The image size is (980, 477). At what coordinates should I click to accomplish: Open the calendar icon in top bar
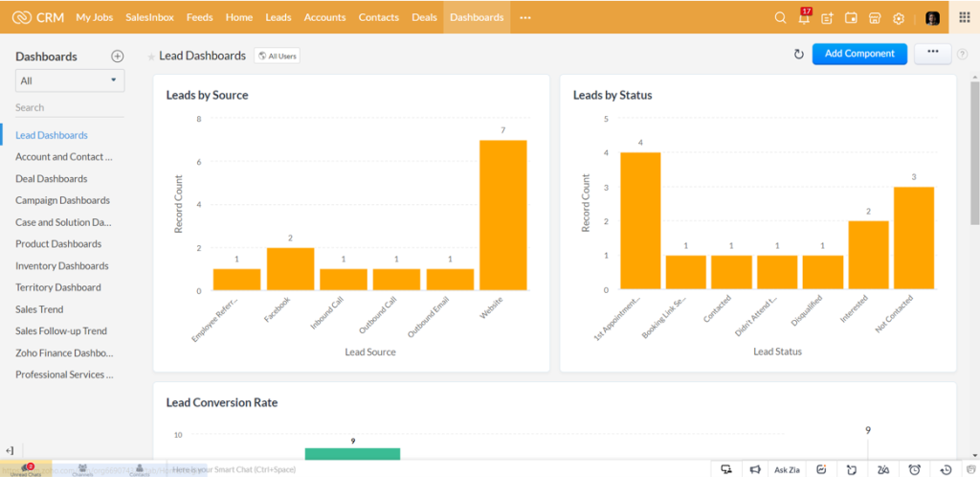[851, 18]
